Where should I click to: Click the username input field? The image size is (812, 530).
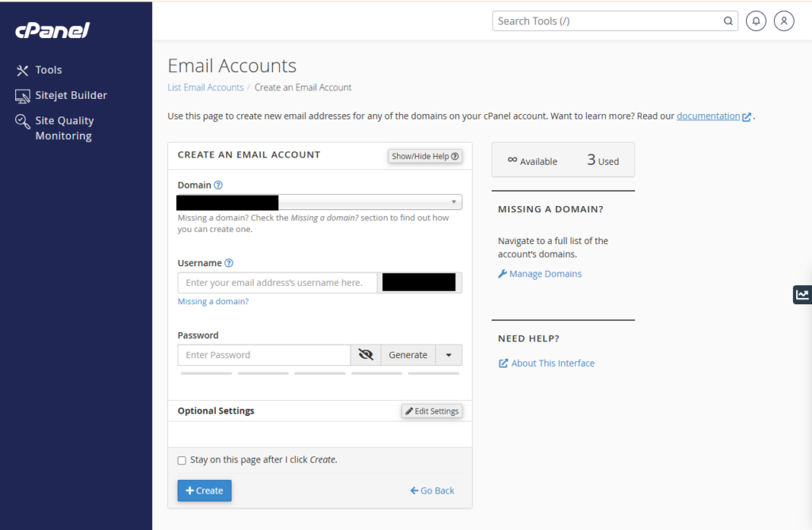click(x=277, y=283)
